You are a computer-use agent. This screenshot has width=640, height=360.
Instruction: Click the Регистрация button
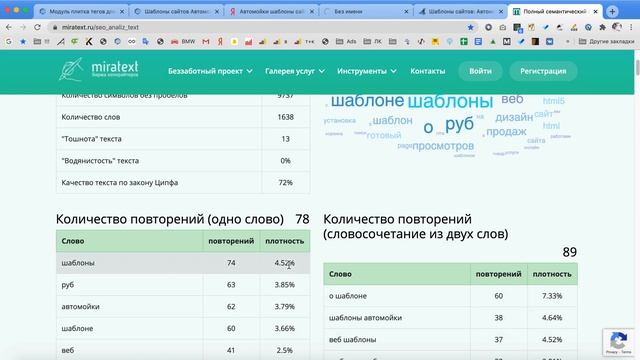(543, 71)
